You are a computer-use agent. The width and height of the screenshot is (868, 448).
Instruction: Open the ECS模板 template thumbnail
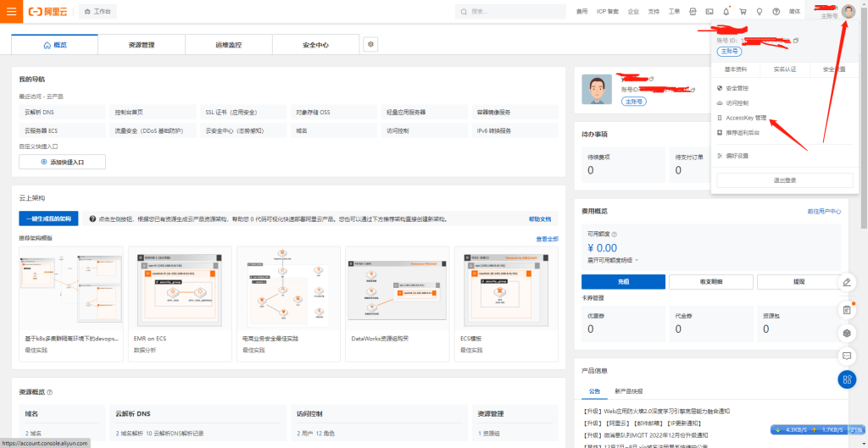[507, 288]
